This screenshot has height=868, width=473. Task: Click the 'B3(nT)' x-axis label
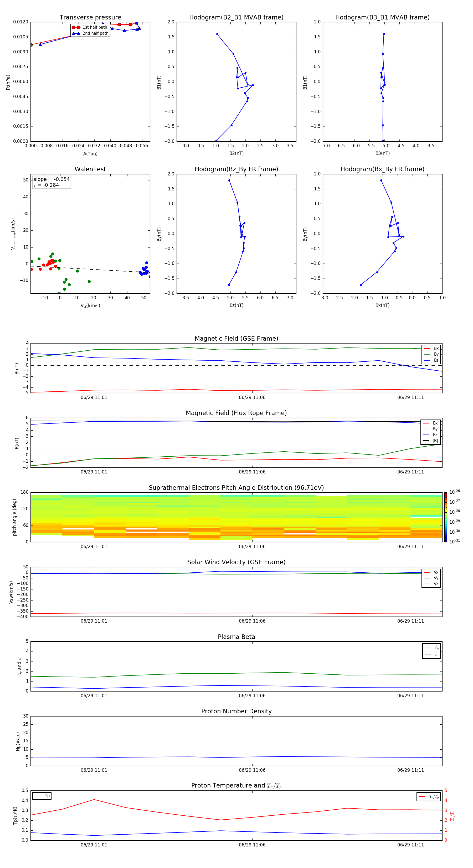pyautogui.click(x=382, y=153)
